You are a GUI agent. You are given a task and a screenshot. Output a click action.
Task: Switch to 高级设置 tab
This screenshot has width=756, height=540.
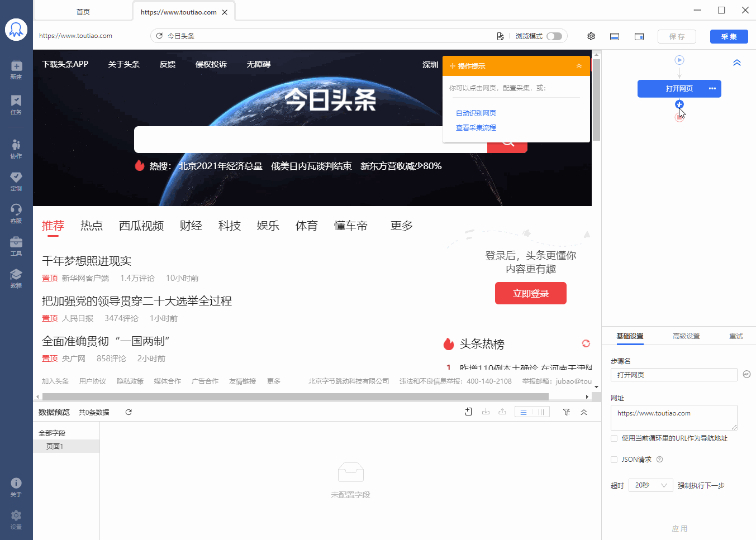[x=686, y=336]
